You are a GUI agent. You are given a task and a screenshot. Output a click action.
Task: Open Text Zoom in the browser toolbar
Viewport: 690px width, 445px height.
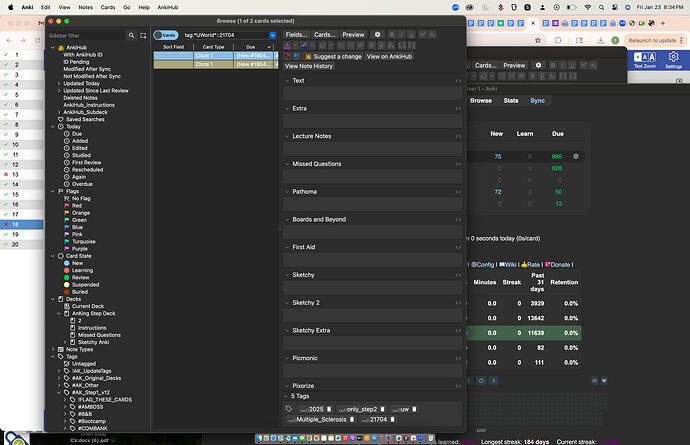pyautogui.click(x=645, y=60)
